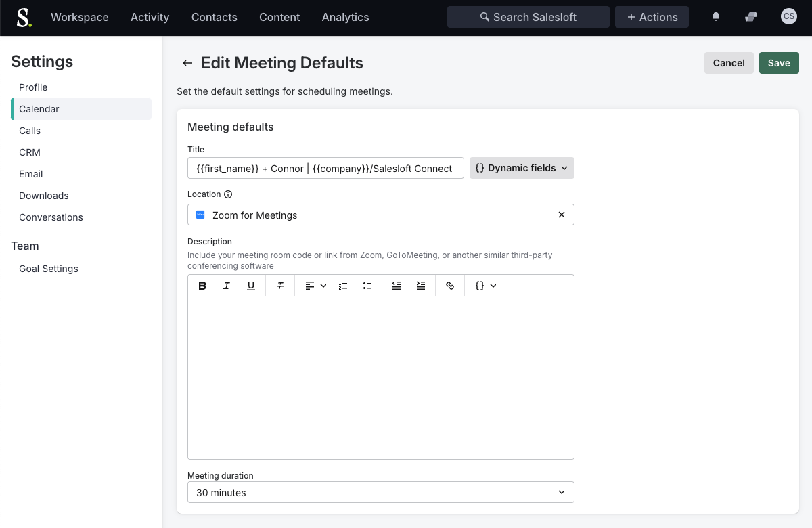Open the Analytics menu
812x528 pixels.
click(346, 17)
